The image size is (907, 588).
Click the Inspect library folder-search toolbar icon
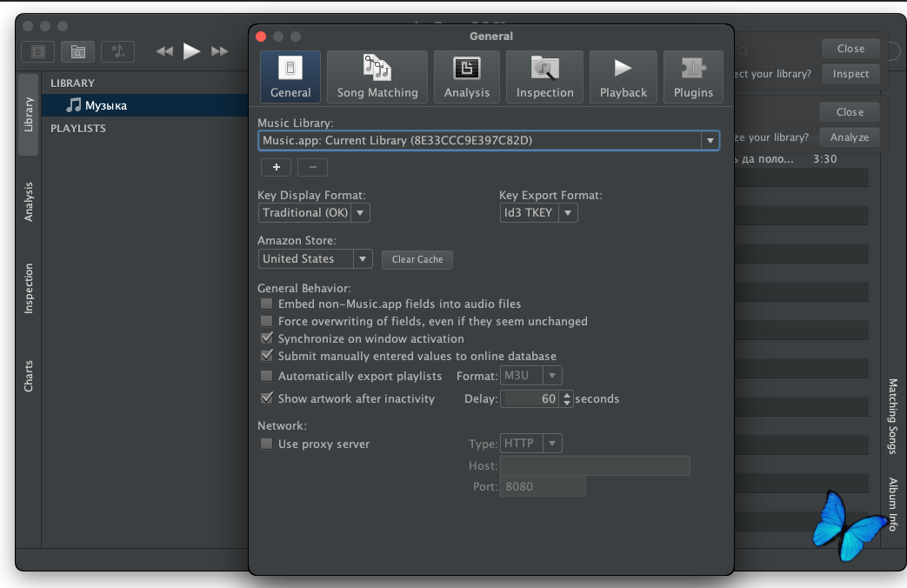[78, 51]
